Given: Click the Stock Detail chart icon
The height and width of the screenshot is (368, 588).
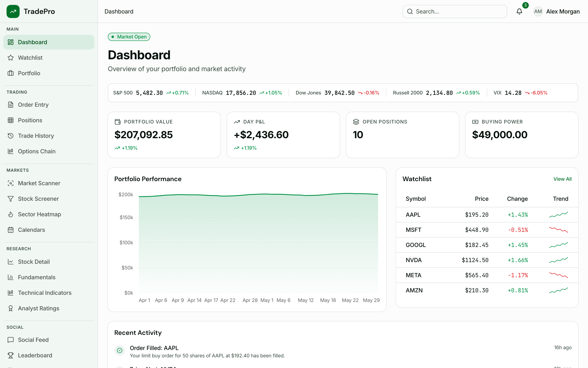Looking at the screenshot, I should (10, 262).
